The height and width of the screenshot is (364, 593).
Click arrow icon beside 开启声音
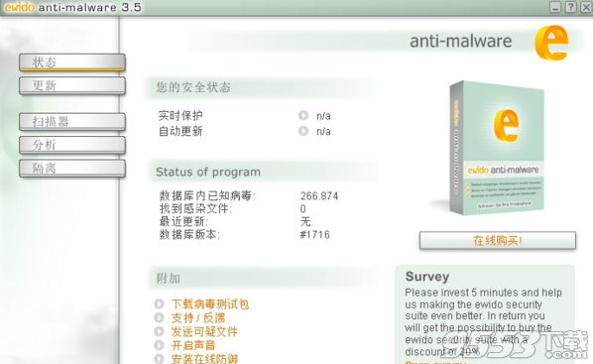(160, 345)
